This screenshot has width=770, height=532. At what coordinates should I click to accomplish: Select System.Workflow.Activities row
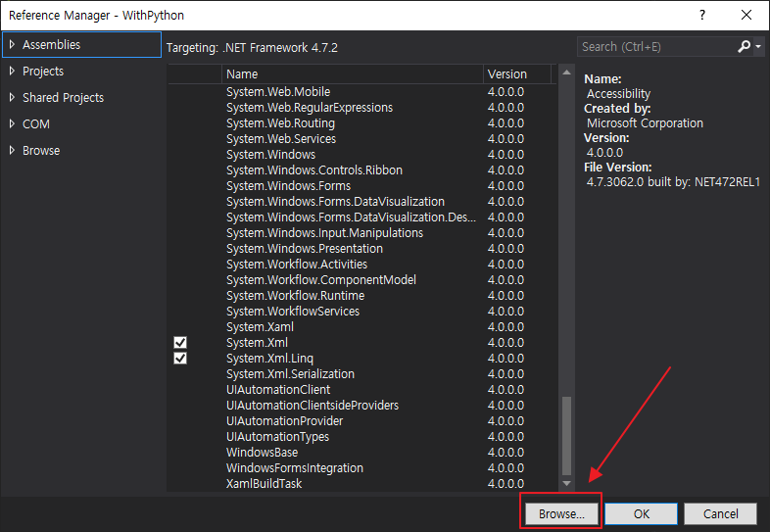point(361,265)
